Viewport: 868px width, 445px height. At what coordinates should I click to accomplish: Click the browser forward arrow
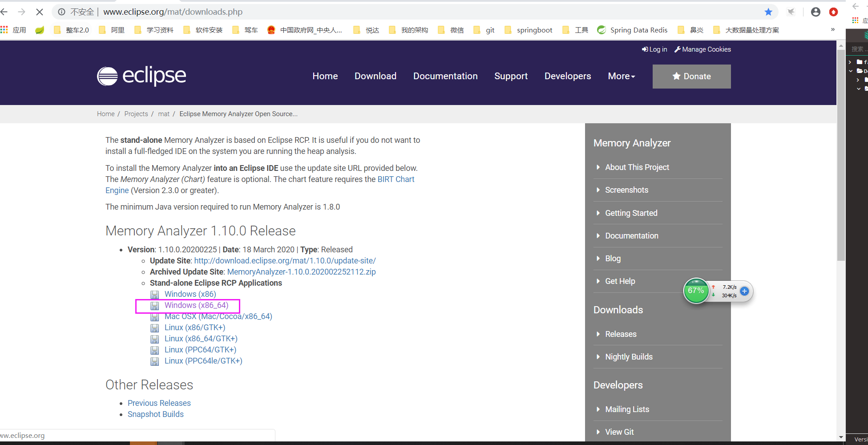coord(21,12)
